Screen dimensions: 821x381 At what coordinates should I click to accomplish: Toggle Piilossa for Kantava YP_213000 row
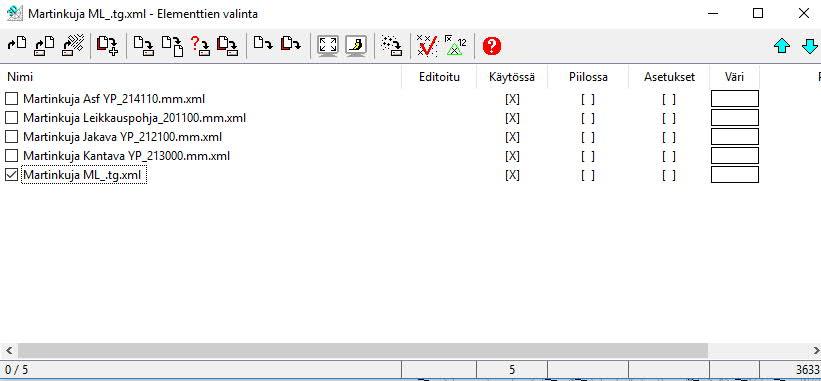(x=588, y=156)
